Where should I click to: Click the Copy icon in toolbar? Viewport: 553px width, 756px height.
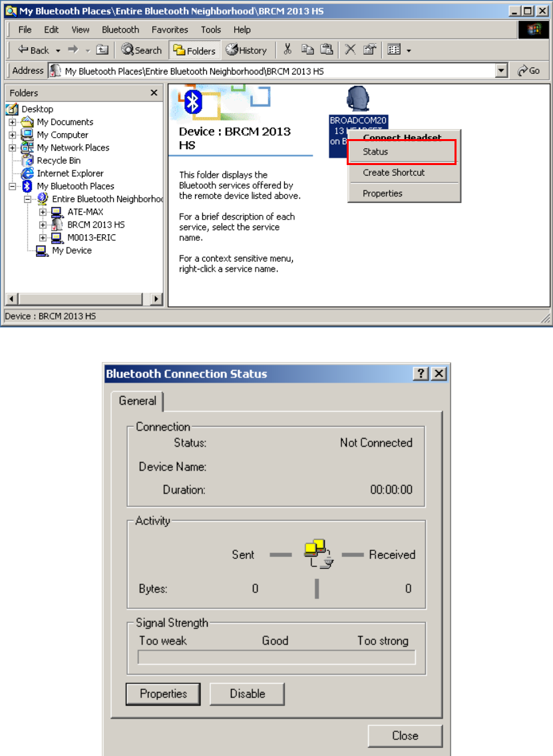coord(307,49)
